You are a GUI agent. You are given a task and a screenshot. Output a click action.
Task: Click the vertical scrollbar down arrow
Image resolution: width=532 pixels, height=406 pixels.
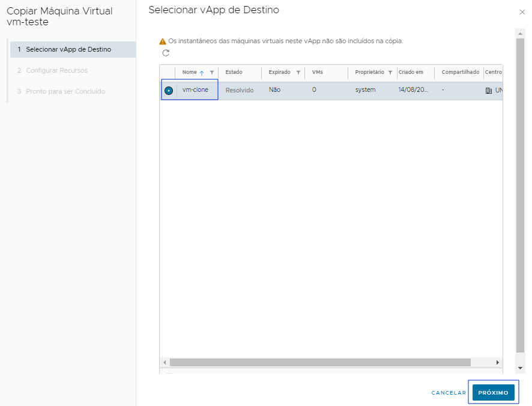(520, 368)
